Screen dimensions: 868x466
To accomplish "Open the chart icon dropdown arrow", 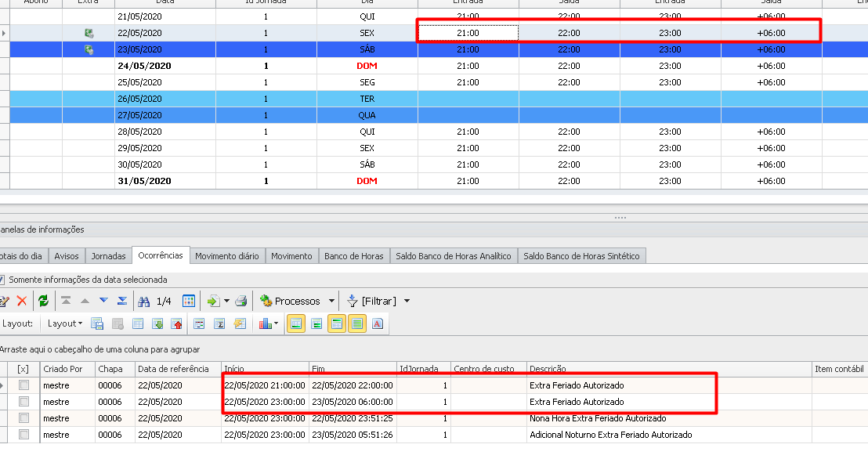I will [277, 323].
